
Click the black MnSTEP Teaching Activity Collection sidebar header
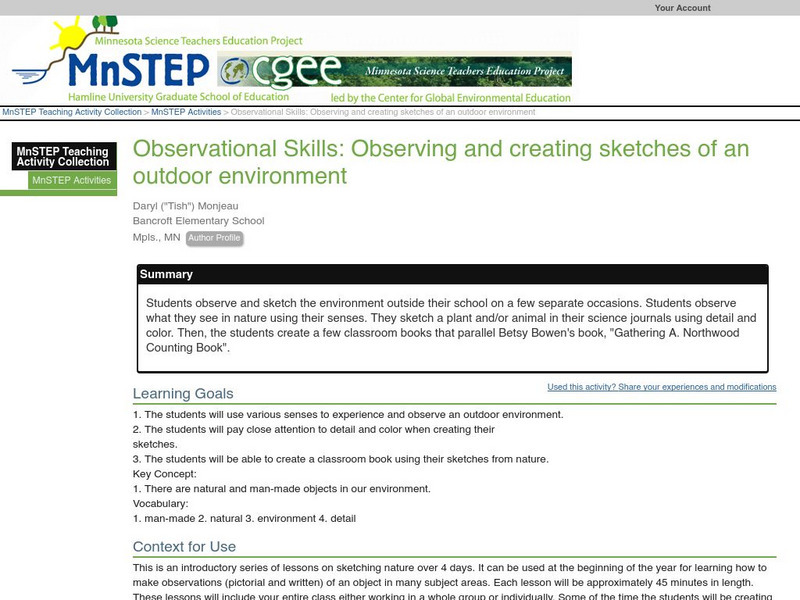pos(64,156)
